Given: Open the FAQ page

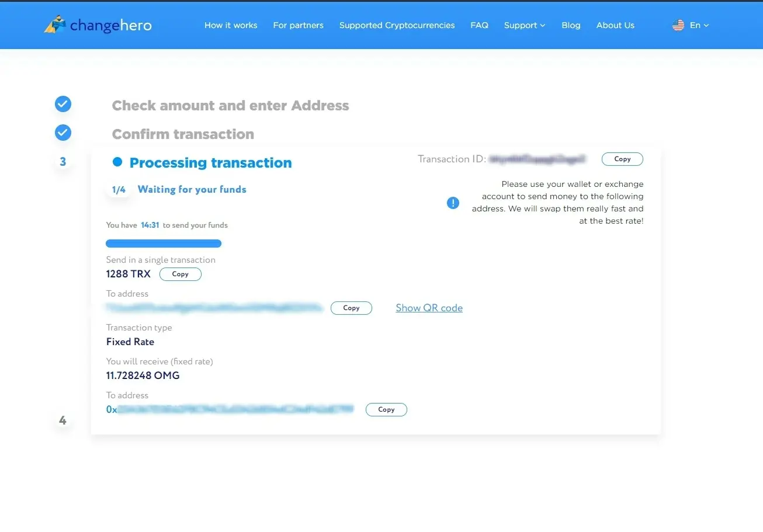Looking at the screenshot, I should (x=479, y=25).
